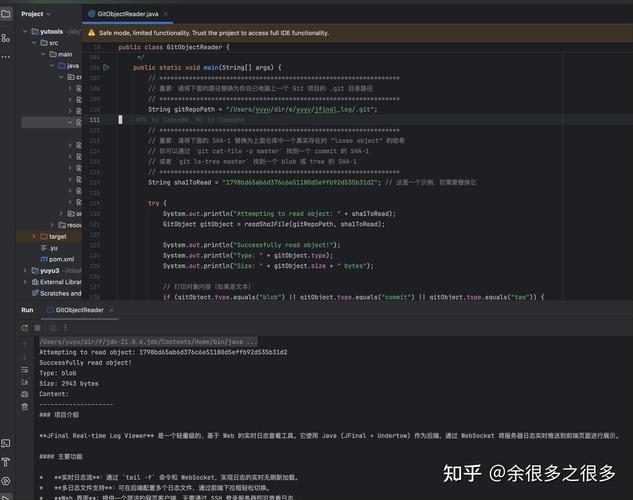Open the Structure tool window icon
Viewport: 633px width, 500px height.
click(x=6, y=38)
